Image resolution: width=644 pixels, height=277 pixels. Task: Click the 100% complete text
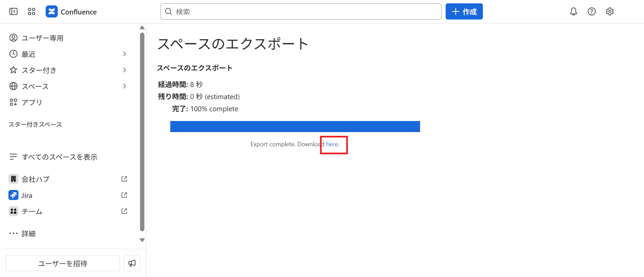pos(214,109)
